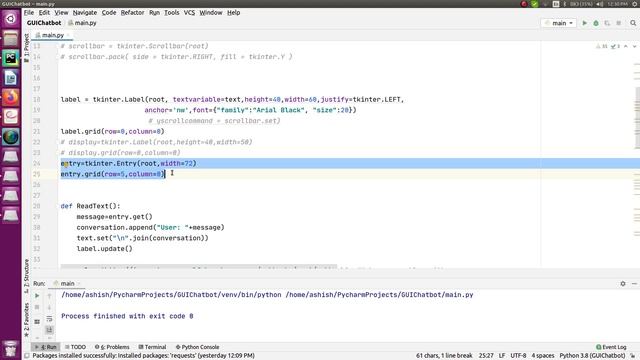Click the volume icon in system tray
The image size is (640, 360).
[600, 4]
